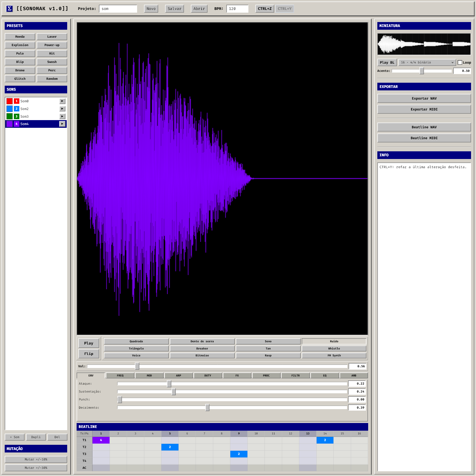Image resolution: width=476 pixels, height=476 pixels.
Task: Click the main Play button
Action: 89,343
